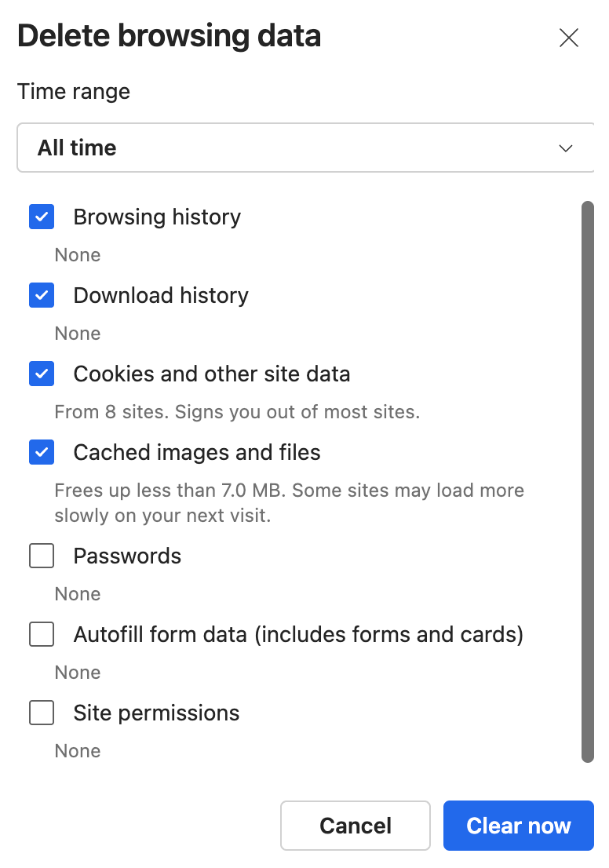Viewport: 609px width, 868px height.
Task: Click the 'Download history' label text
Action: point(161,295)
